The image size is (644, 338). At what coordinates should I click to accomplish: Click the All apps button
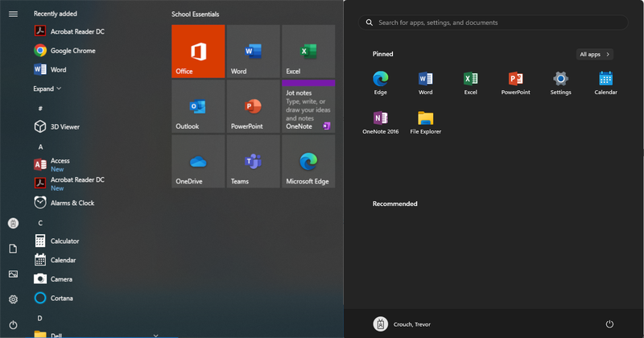[x=595, y=55]
